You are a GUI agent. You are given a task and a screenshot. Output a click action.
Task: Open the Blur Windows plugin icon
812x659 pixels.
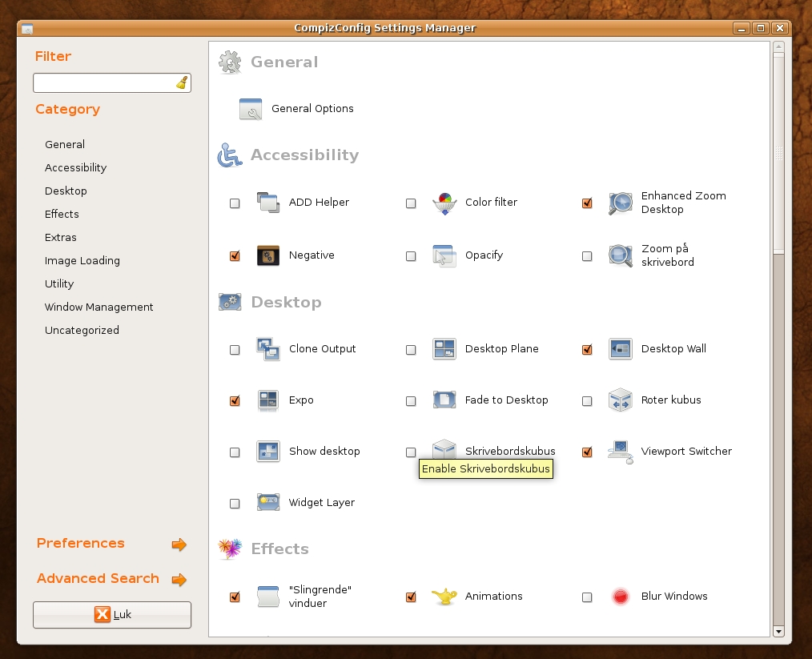click(x=621, y=597)
